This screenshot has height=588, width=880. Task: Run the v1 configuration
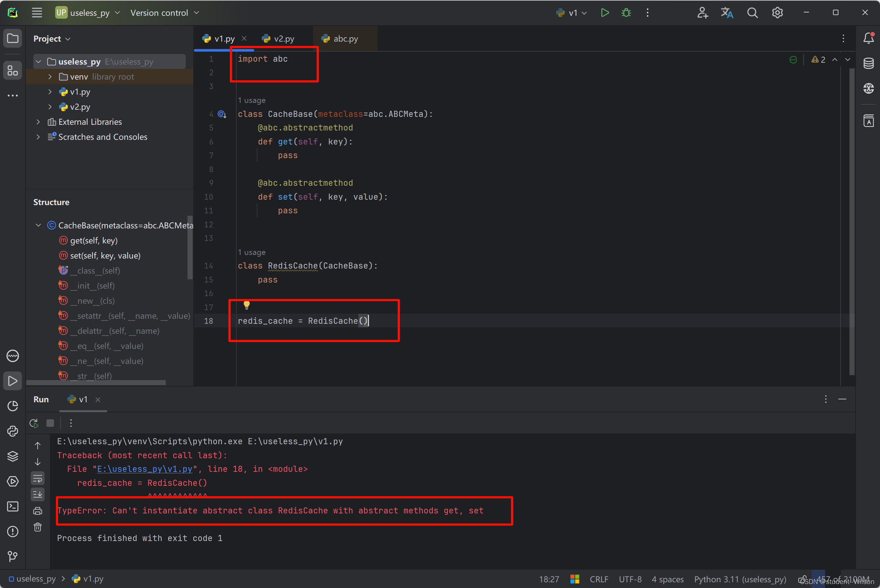(605, 13)
